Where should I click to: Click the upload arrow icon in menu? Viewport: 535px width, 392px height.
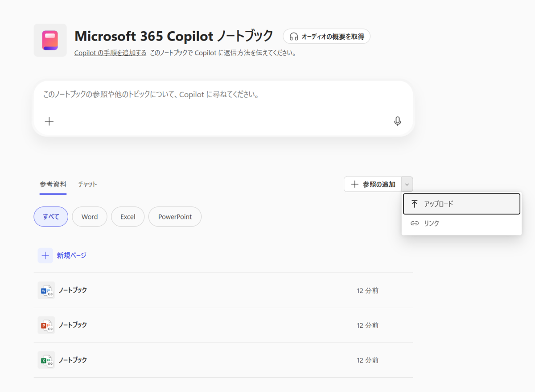click(x=415, y=204)
